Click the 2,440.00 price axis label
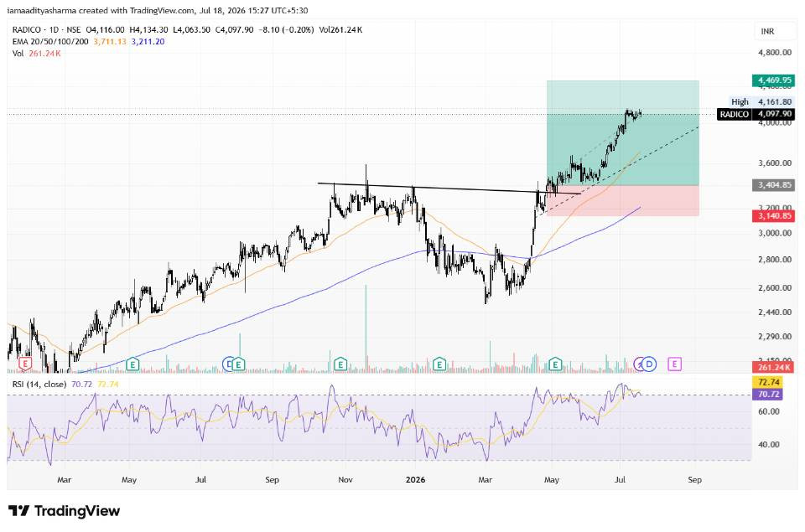805x532 pixels. click(775, 312)
